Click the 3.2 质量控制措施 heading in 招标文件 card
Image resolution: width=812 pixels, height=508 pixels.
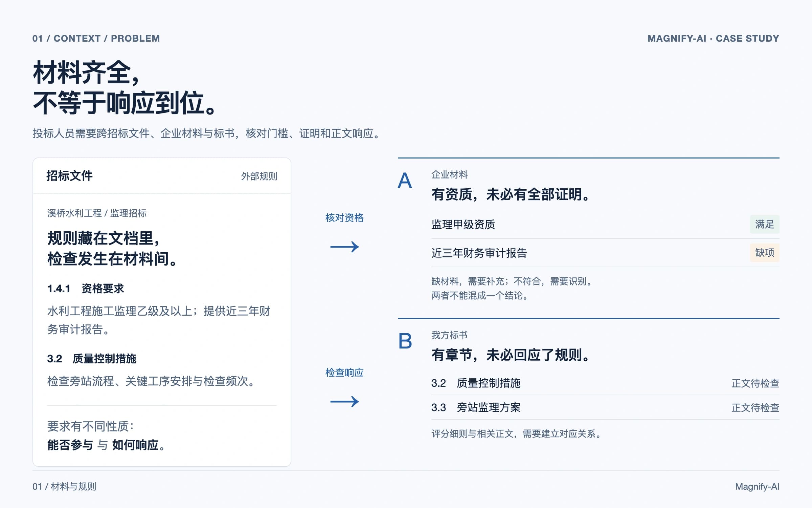pyautogui.click(x=92, y=359)
